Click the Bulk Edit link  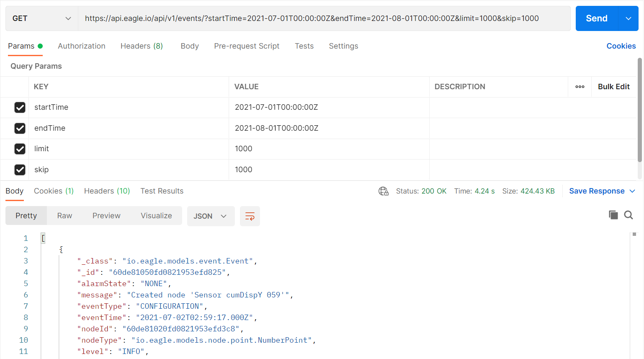[613, 86]
